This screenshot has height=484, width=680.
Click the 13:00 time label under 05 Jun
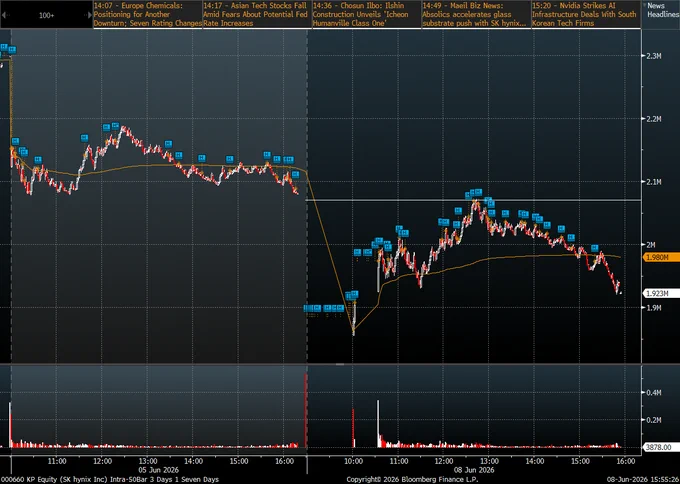click(148, 461)
